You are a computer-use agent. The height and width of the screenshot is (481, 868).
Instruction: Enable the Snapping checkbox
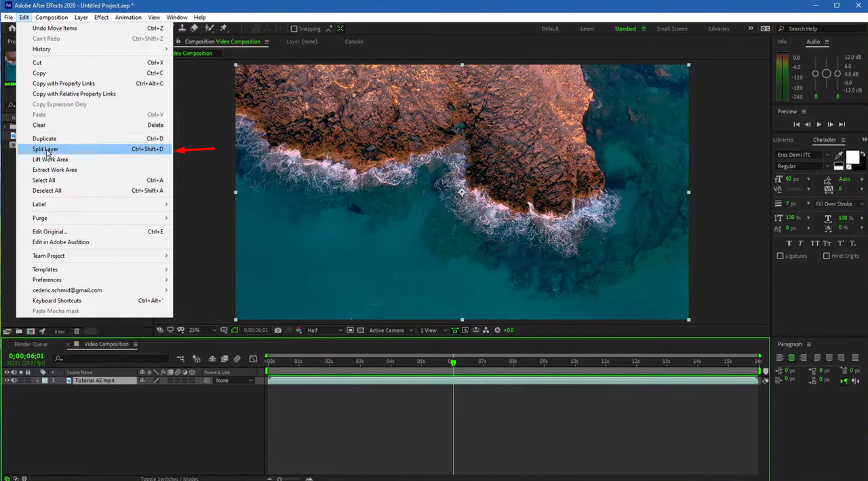pyautogui.click(x=294, y=28)
